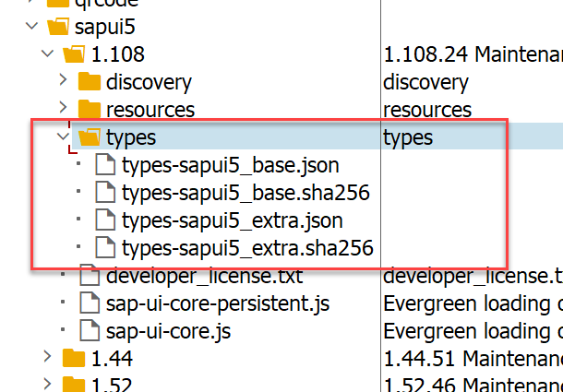Click the 1.44.51 Maintenance description cell

[473, 358]
